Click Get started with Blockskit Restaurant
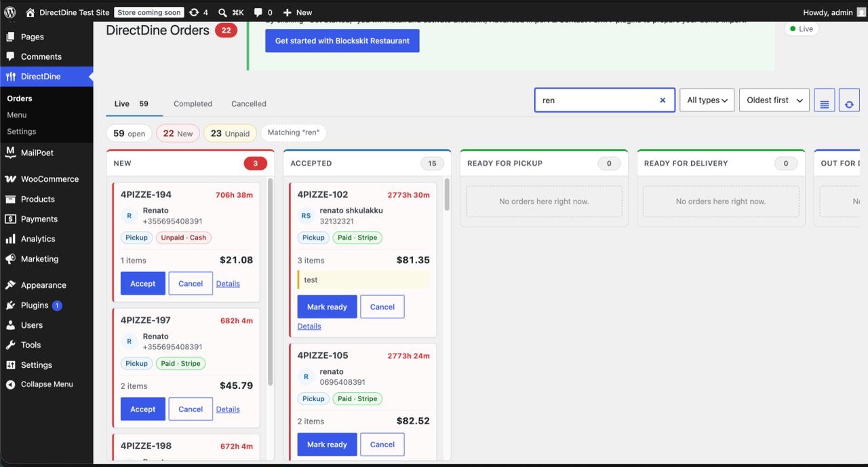Screen dimensions: 868x467 (342, 41)
